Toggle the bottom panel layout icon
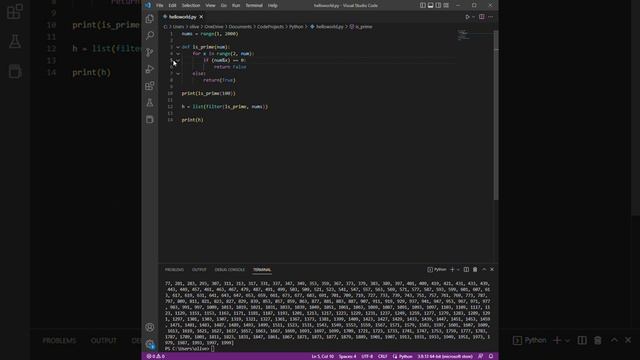The height and width of the screenshot is (360, 640). coord(431,5)
